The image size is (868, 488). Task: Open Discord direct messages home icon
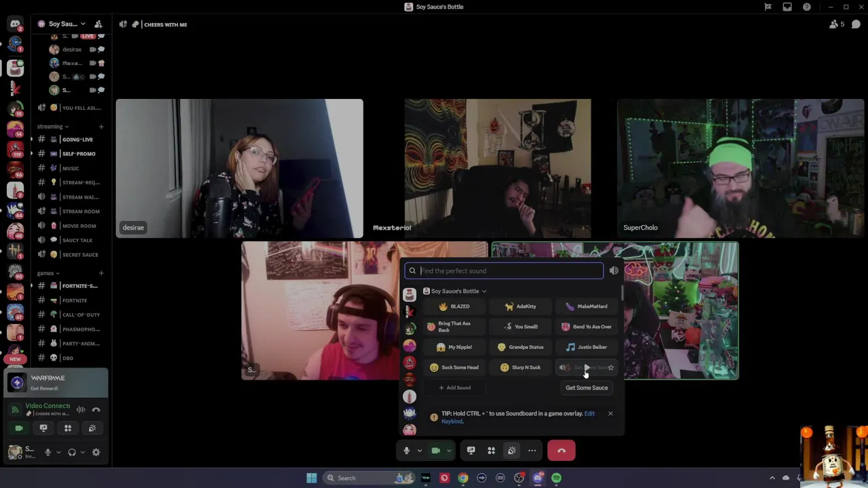15,24
